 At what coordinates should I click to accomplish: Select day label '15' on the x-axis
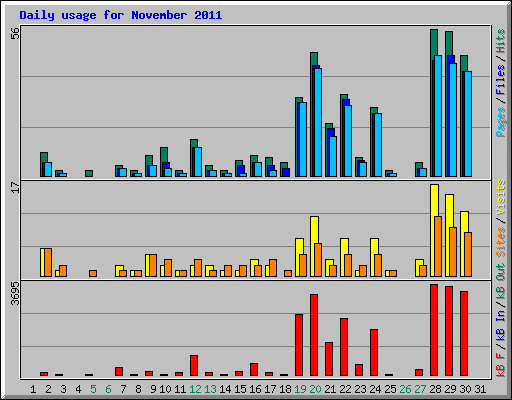click(240, 389)
